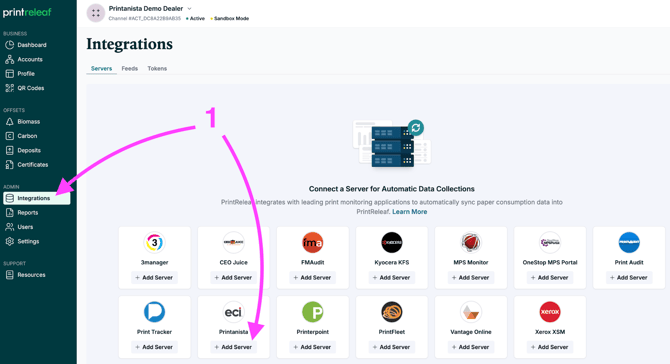The width and height of the screenshot is (670, 364).
Task: Click the Carbon sidebar icon
Action: [9, 136]
